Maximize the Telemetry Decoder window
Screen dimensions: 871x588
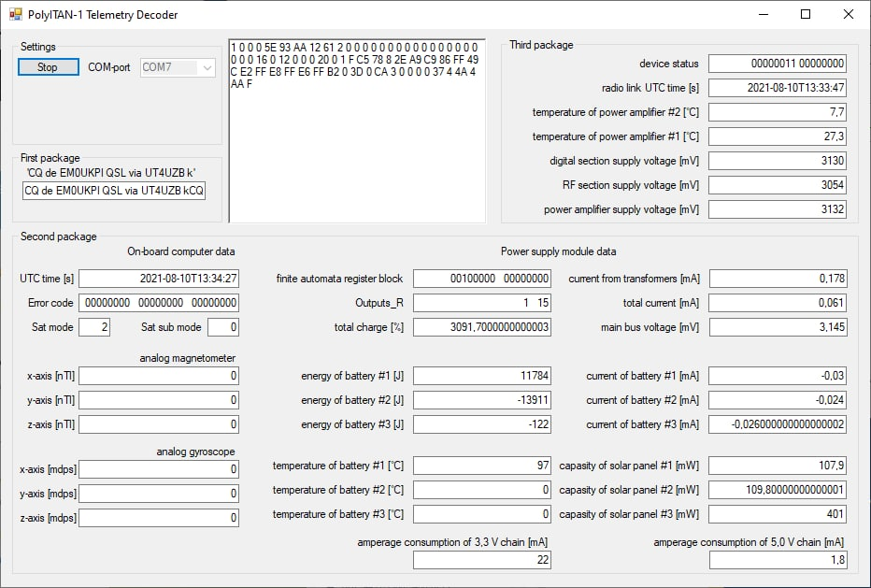[806, 15]
